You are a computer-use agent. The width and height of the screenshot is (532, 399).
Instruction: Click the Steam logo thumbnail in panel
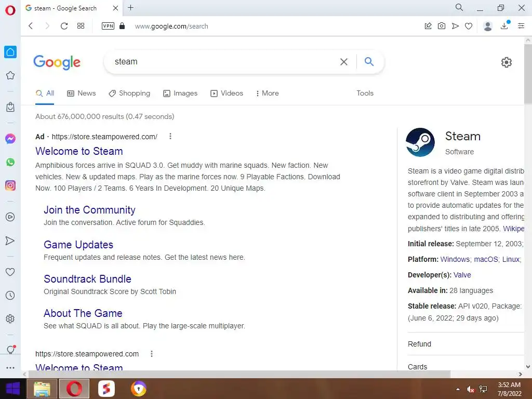tap(420, 142)
